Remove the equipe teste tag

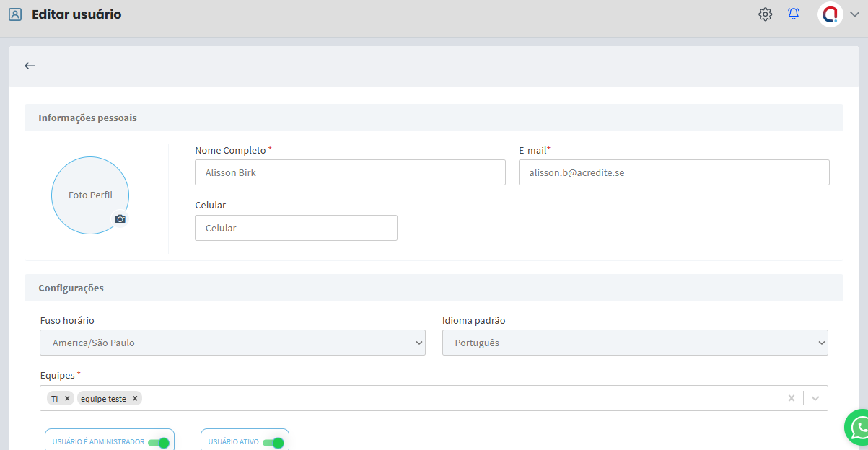pyautogui.click(x=135, y=398)
